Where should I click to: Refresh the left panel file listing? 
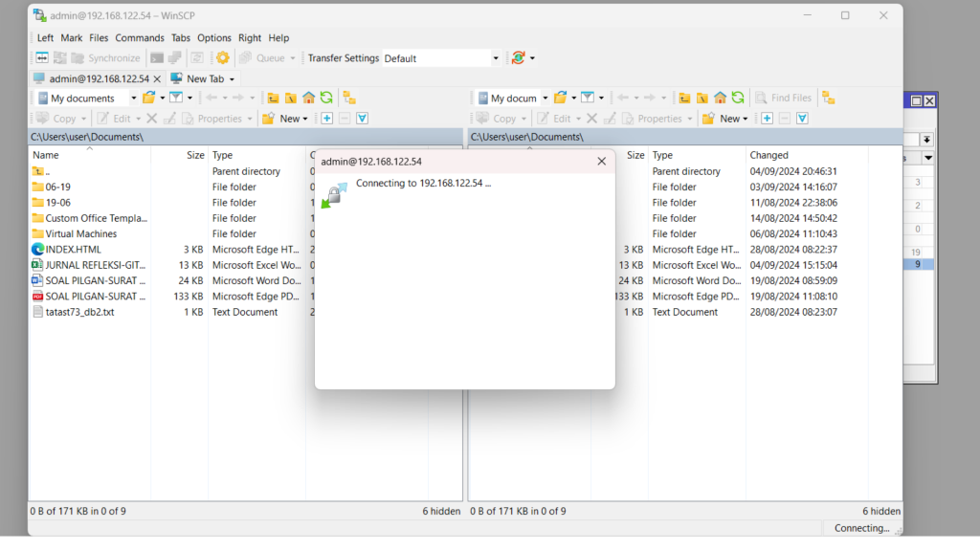(326, 98)
